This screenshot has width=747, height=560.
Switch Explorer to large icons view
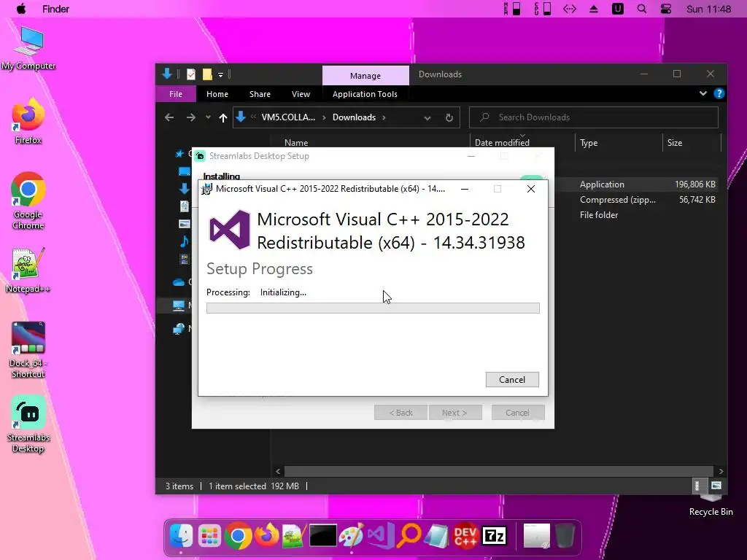tap(716, 486)
